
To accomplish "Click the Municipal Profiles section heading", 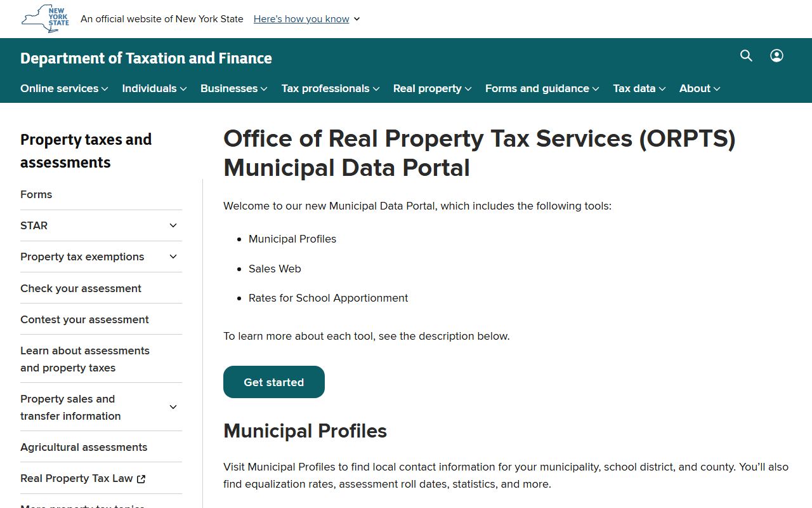I will 305,431.
